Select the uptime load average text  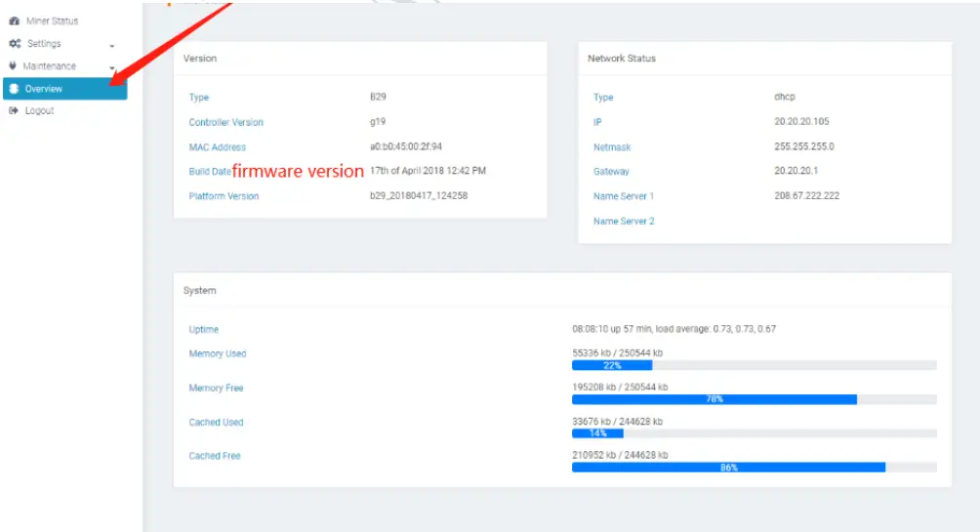point(674,329)
